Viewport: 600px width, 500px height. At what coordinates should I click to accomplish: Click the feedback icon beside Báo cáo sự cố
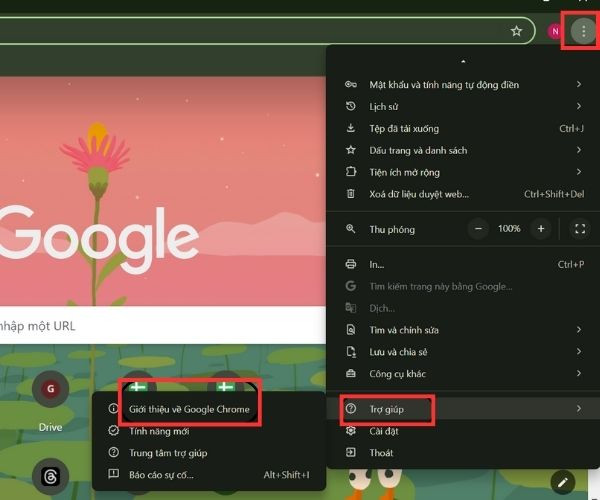click(x=113, y=474)
